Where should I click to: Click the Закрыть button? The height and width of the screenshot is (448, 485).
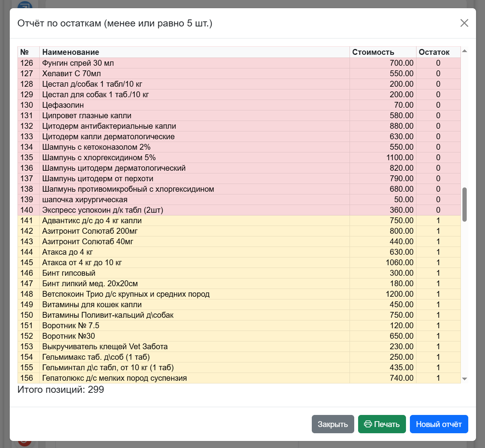(333, 424)
